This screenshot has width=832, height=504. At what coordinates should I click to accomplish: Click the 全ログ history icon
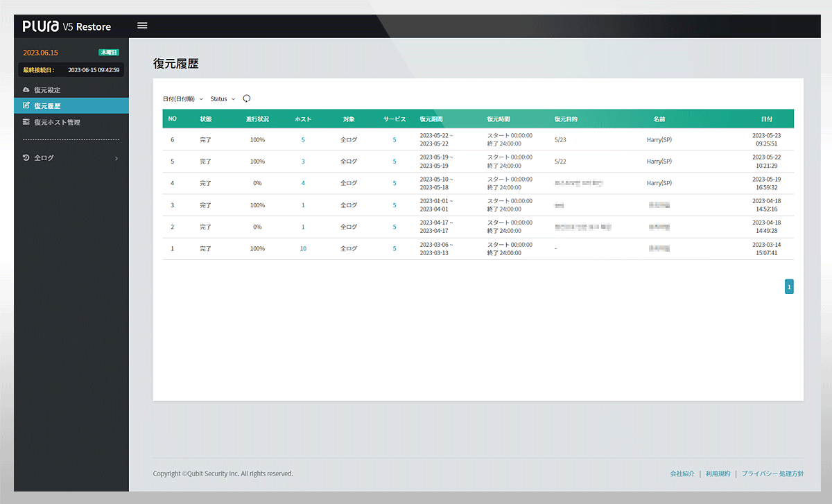26,158
